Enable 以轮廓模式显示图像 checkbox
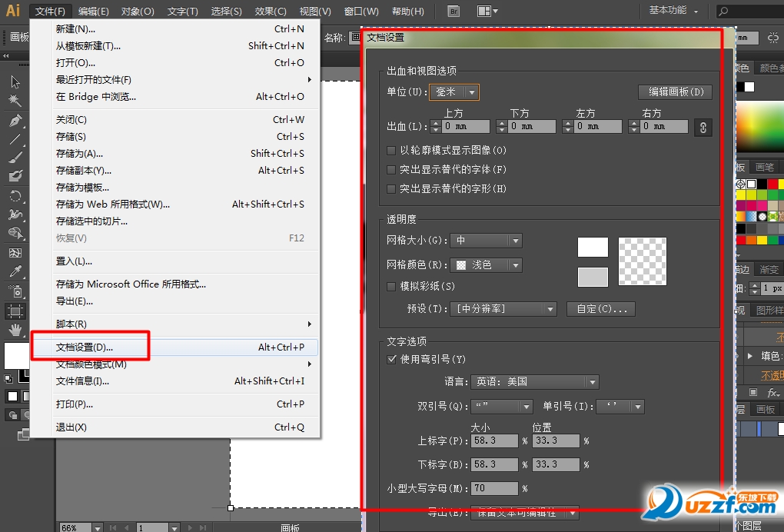Image resolution: width=784 pixels, height=532 pixels. click(392, 151)
